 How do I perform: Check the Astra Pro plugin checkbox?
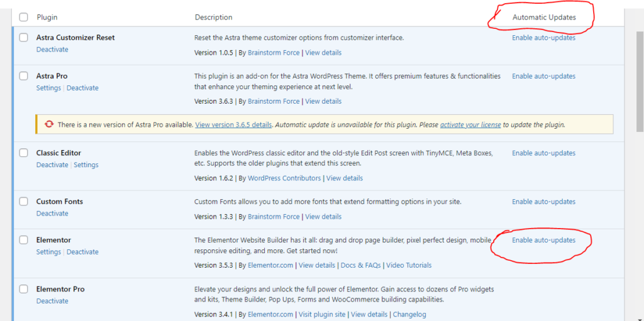(x=23, y=76)
